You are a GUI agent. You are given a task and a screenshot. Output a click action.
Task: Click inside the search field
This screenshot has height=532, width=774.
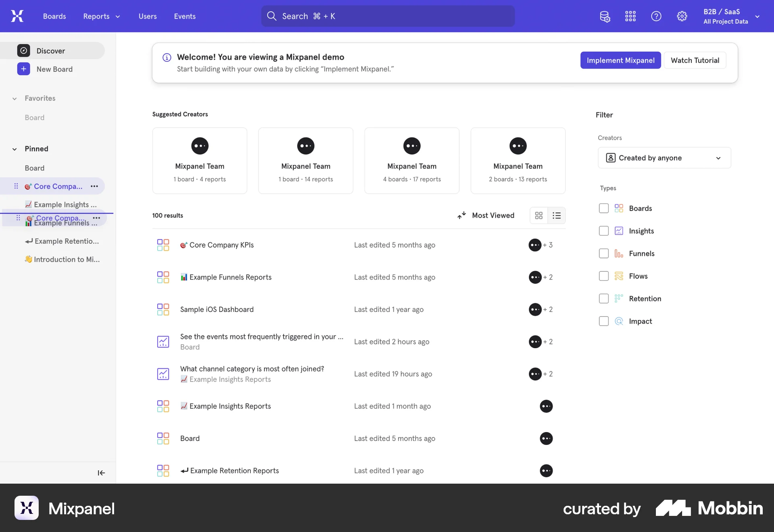[x=387, y=16]
